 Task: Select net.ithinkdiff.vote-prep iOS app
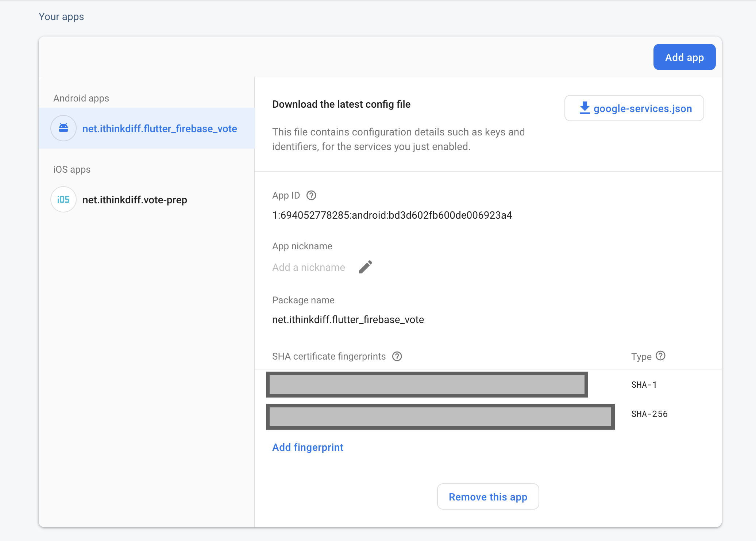(135, 200)
